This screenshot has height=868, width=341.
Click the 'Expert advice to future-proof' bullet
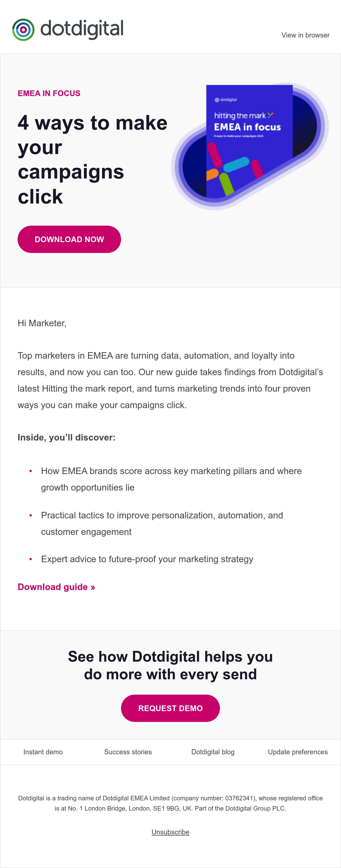pyautogui.click(x=147, y=559)
